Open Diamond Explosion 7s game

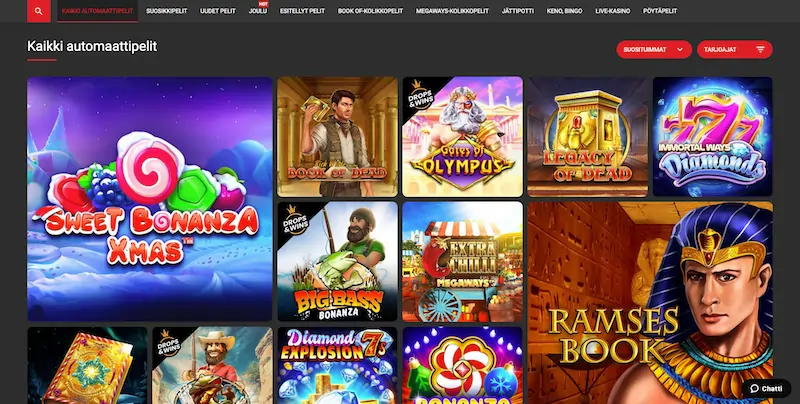[x=337, y=365]
